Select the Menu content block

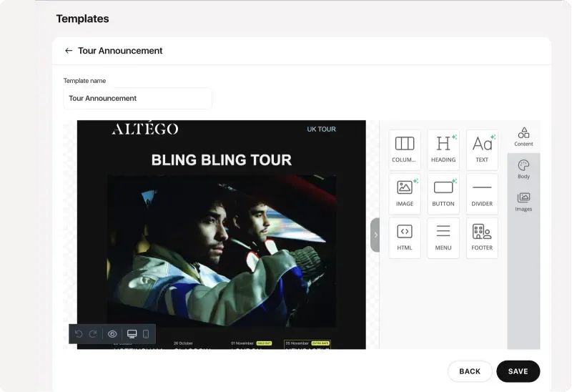[x=443, y=237]
